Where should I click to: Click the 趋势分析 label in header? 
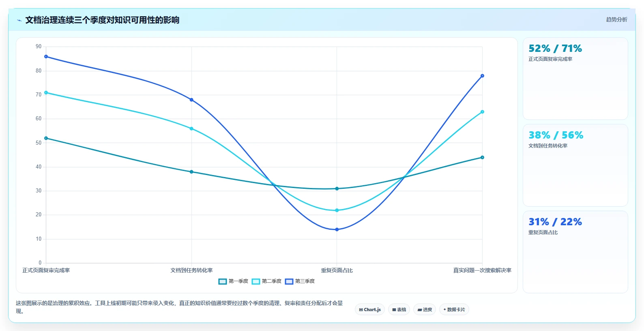pos(616,19)
